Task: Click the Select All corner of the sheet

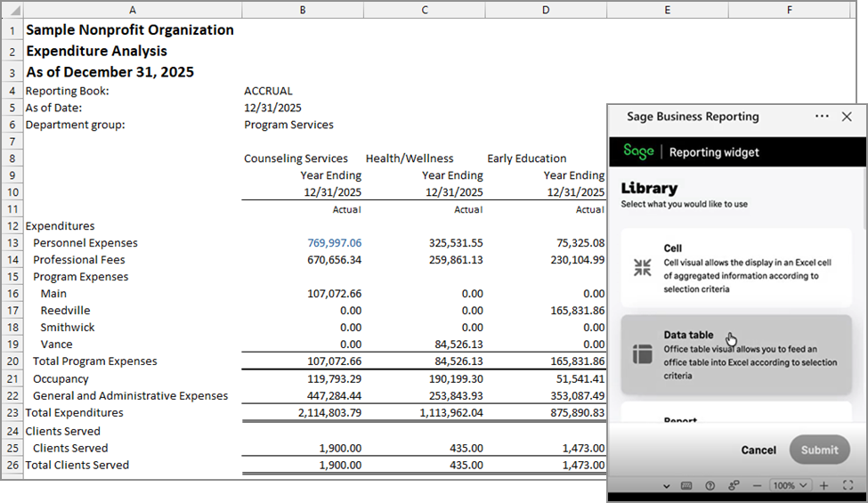Action: [12, 10]
